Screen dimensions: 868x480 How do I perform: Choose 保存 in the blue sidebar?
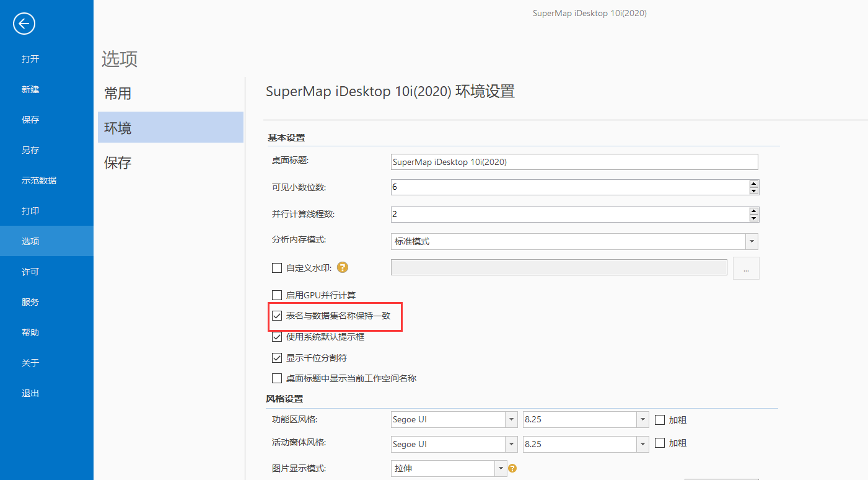pos(30,120)
